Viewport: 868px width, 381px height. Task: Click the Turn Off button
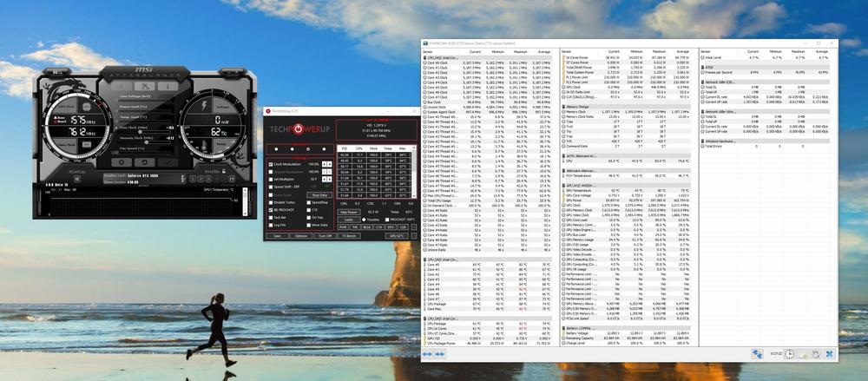[x=325, y=235]
